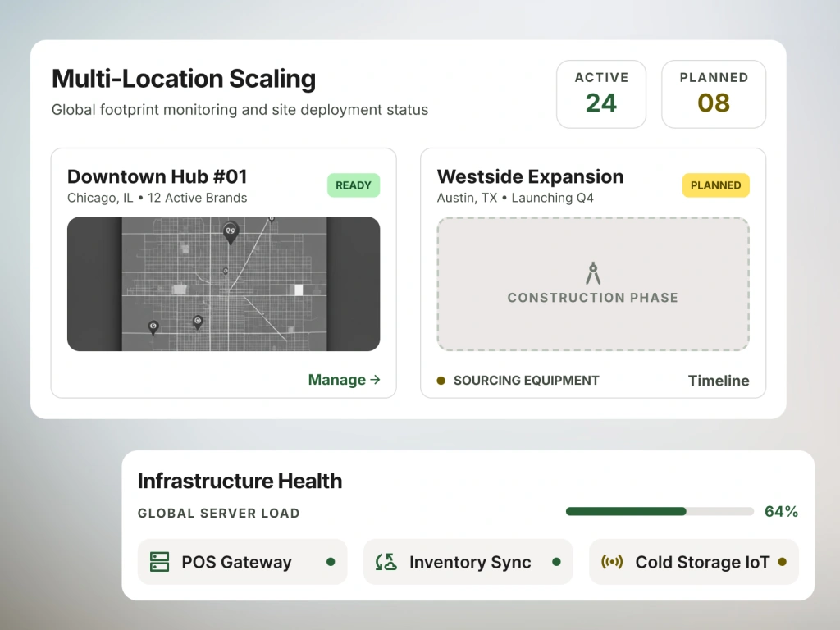Click the Inventory Sync recycle icon
840x630 pixels.
tap(386, 562)
